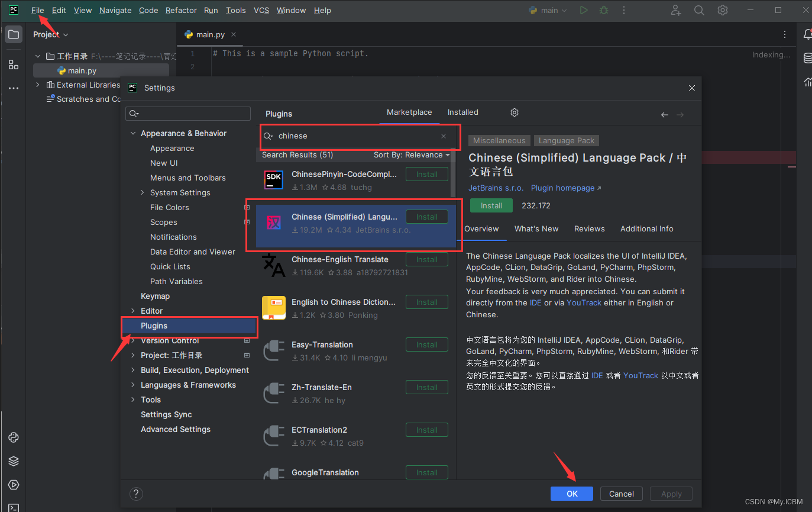Screen dimensions: 812x512
Task: Clear the plugin search text with X
Action: pos(444,136)
